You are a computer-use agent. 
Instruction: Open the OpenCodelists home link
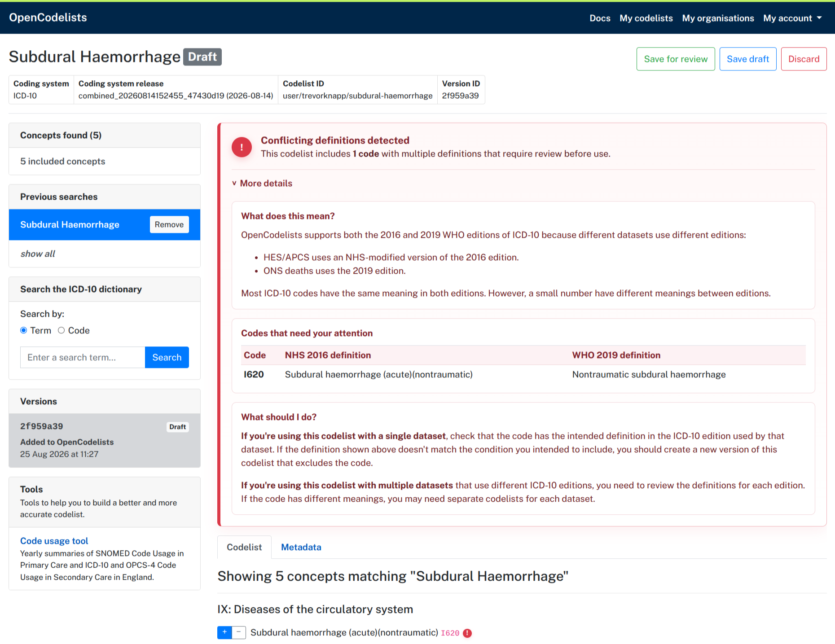(x=48, y=18)
